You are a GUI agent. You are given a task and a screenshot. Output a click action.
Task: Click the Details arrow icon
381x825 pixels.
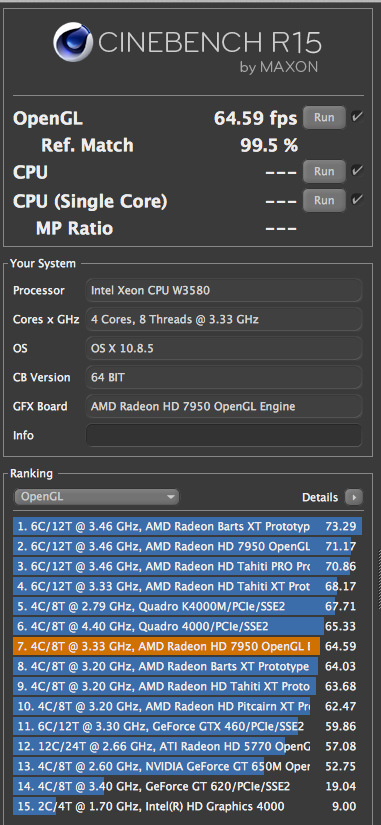tap(354, 497)
